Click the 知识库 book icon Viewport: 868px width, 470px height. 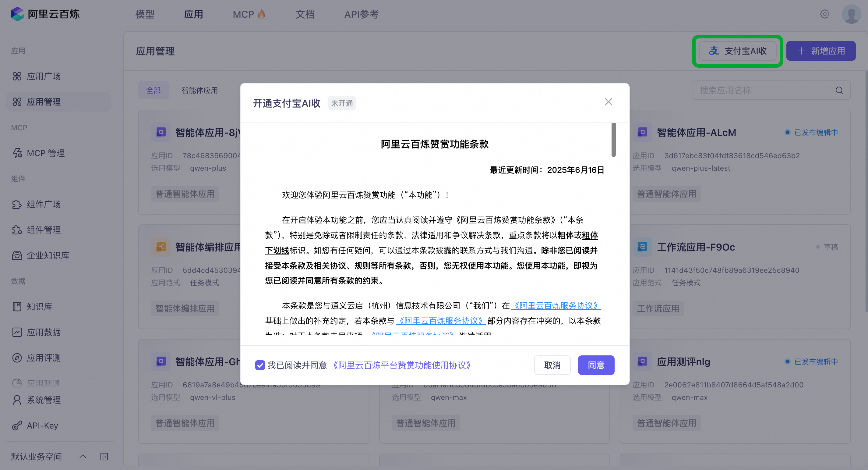point(17,307)
